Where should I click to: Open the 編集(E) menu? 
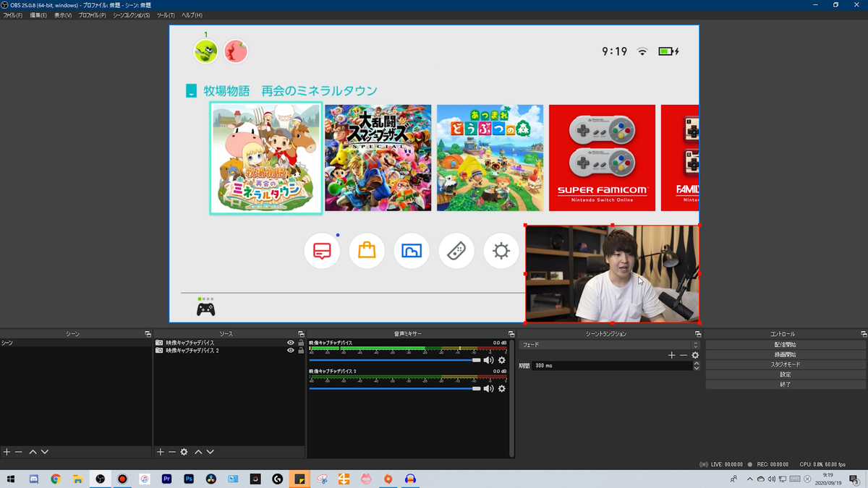click(38, 15)
